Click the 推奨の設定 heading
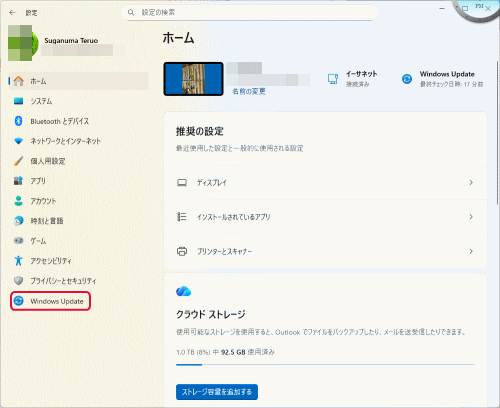Viewport: 500px width, 408px height. click(x=200, y=131)
